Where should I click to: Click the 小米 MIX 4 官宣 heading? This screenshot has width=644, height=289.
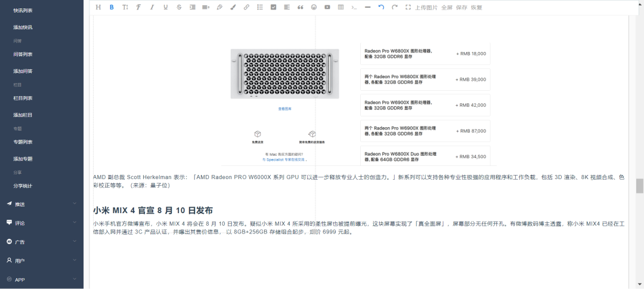(x=153, y=211)
